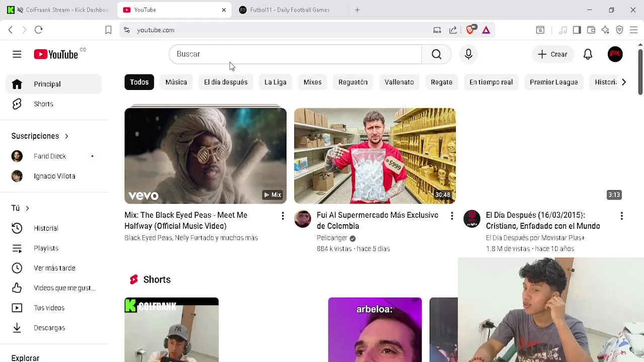
Task: Select the Reguetón chip
Action: pos(353,82)
